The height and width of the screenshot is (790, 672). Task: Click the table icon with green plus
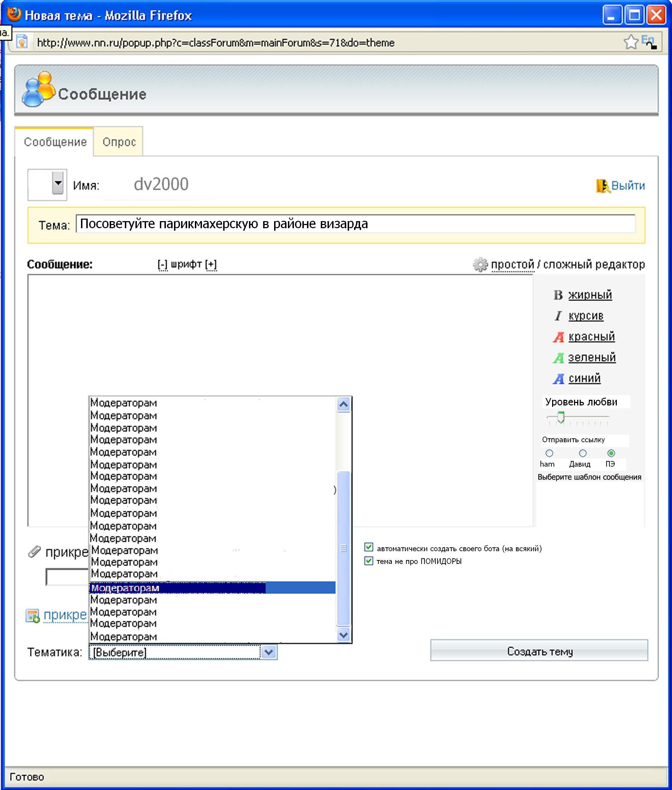coord(33,616)
